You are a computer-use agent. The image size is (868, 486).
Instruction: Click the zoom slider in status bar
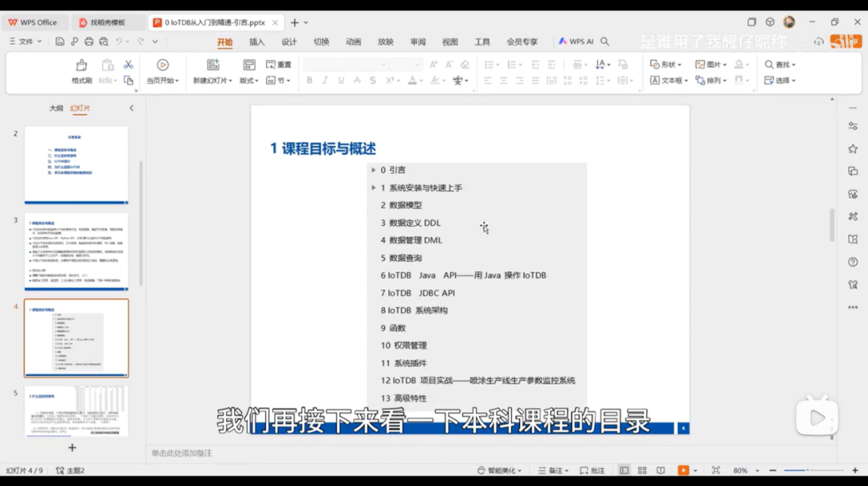pos(813,471)
